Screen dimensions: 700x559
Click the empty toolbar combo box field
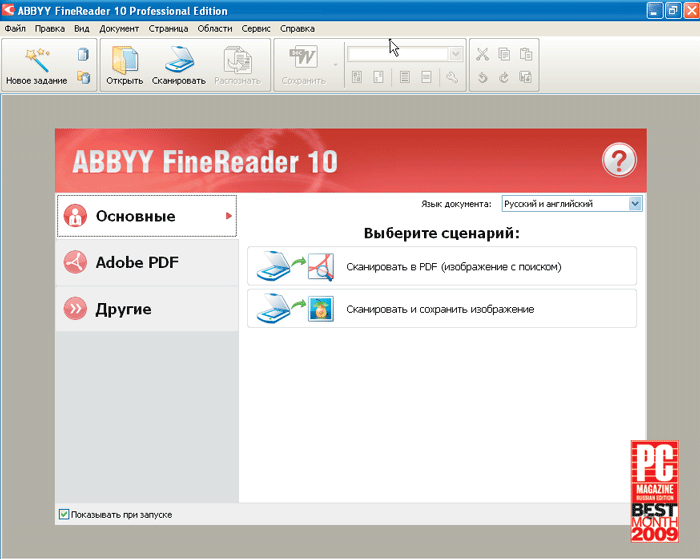pos(398,54)
